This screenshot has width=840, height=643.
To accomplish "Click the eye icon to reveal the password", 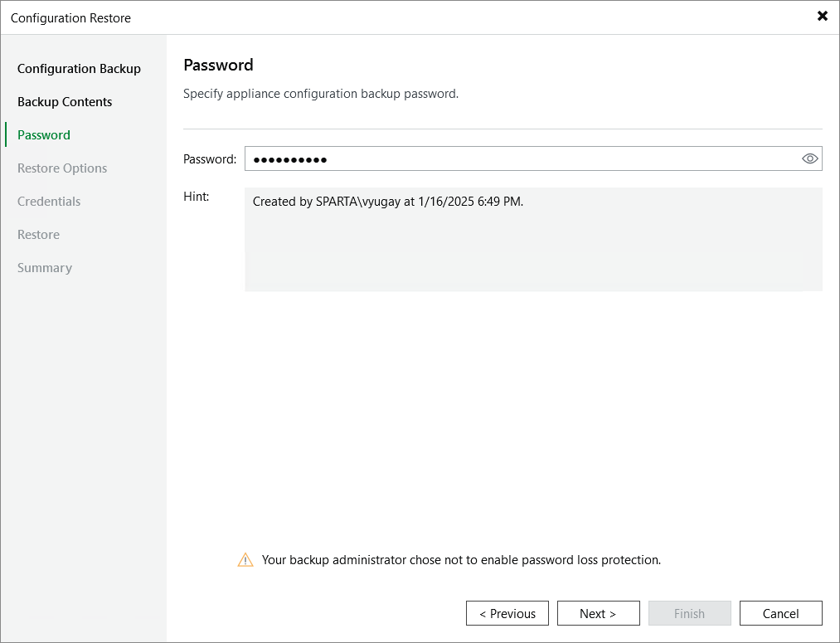I will click(809, 158).
